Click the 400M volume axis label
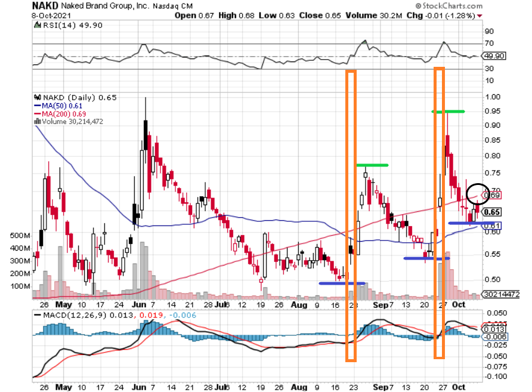Screen dimensions: 532x392 pyautogui.click(x=20, y=248)
